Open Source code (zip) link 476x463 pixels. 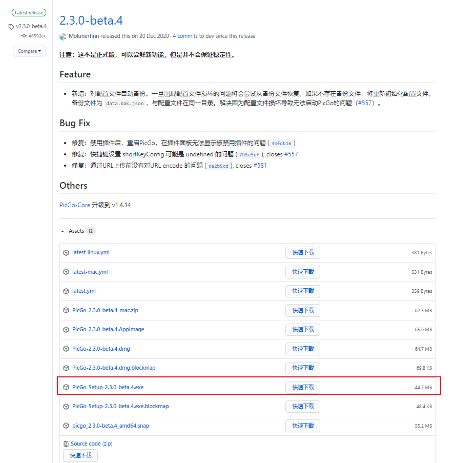(x=91, y=444)
